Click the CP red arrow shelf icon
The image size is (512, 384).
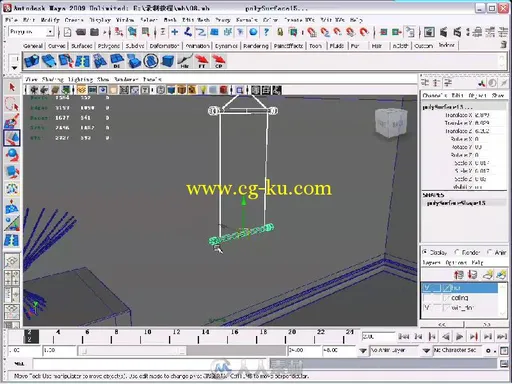point(219,61)
